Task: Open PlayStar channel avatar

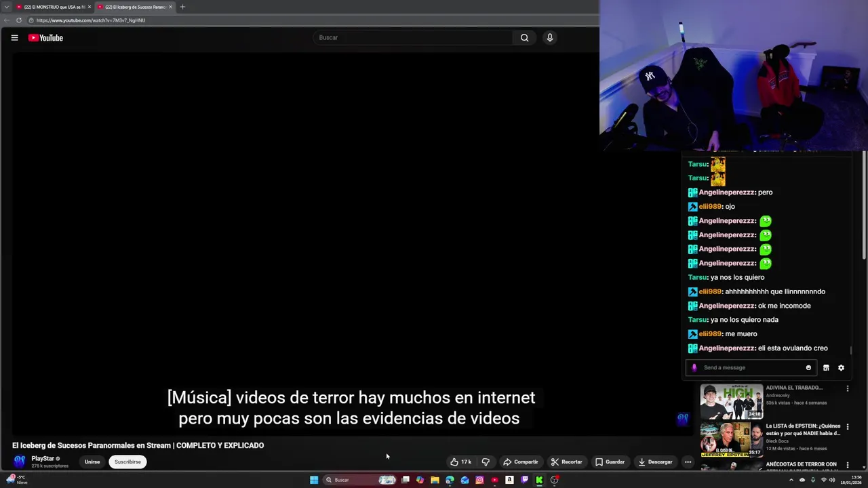Action: click(20, 462)
